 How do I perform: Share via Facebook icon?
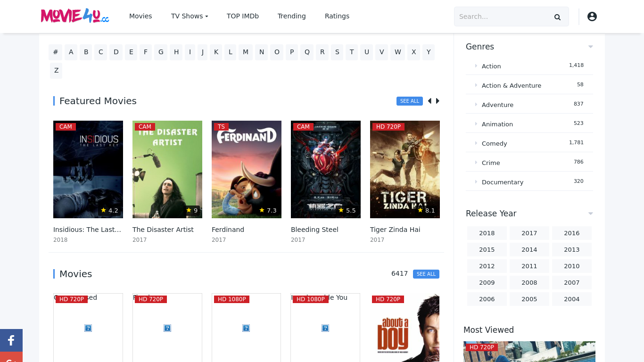click(11, 340)
